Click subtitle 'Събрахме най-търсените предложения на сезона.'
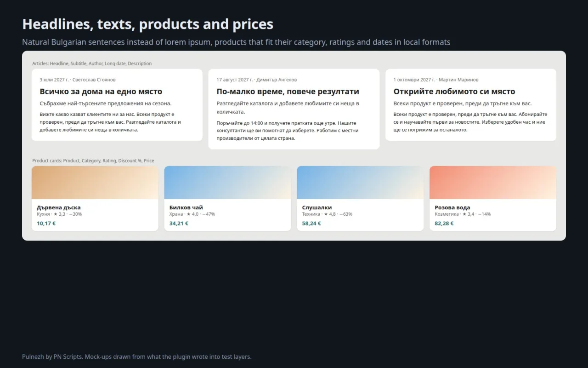This screenshot has width=588, height=368. (106, 103)
